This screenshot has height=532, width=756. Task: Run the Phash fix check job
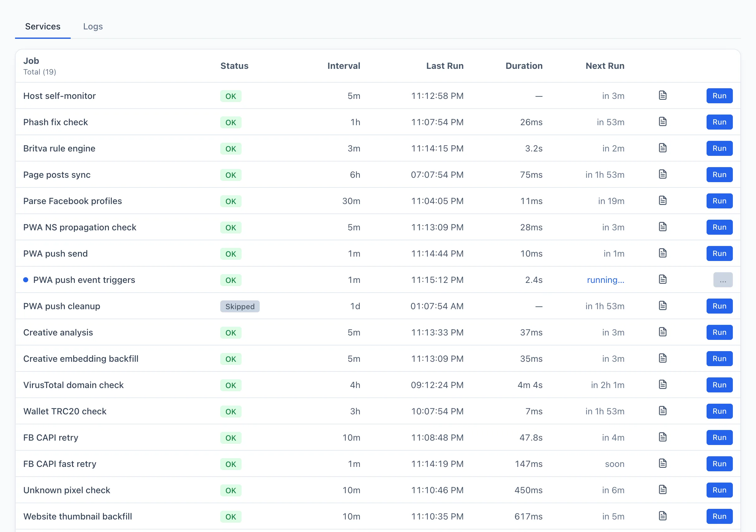tap(719, 122)
